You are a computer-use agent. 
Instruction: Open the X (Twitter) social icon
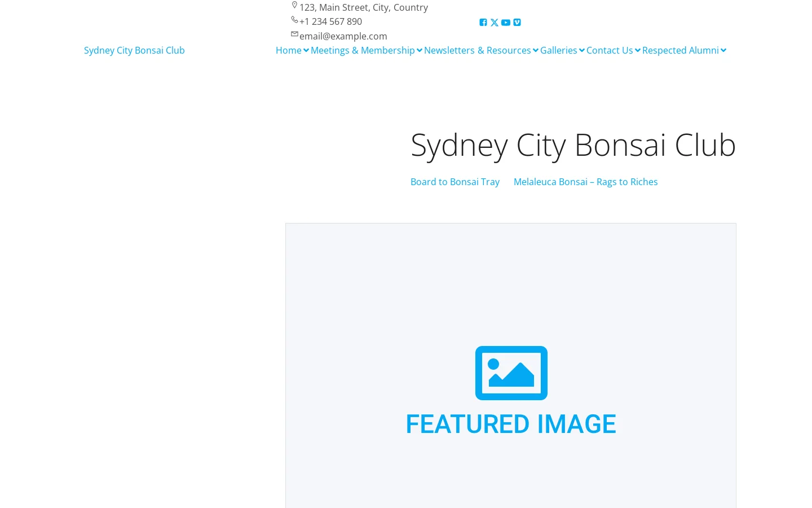point(495,23)
